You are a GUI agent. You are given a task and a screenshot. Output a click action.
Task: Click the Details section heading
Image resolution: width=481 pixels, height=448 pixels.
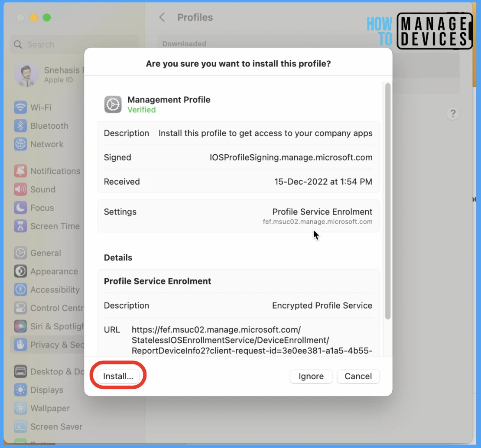(x=118, y=257)
